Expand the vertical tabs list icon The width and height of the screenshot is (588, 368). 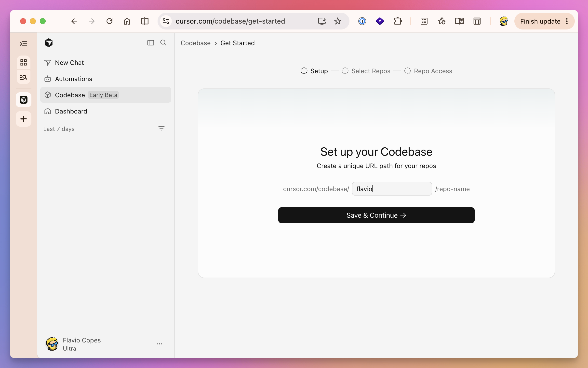pyautogui.click(x=24, y=44)
